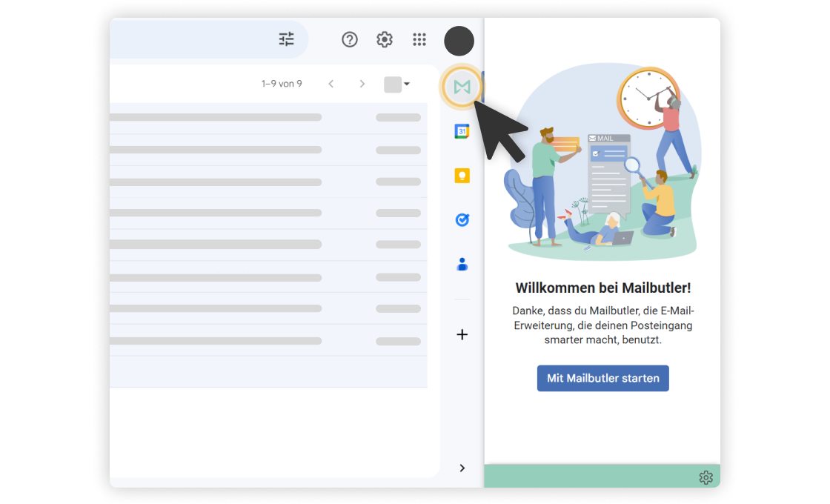
Task: Open Mailbutler settings gear in green footer
Action: pos(705,477)
